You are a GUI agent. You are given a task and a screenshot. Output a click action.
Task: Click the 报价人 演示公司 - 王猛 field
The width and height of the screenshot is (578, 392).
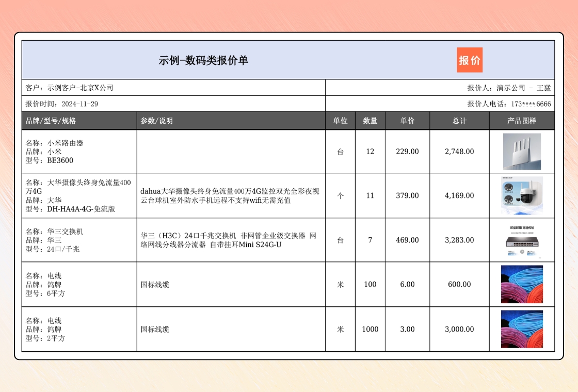509,88
